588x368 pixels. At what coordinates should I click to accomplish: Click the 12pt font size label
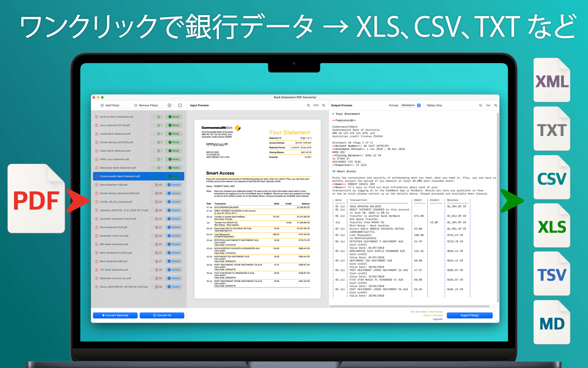click(x=488, y=105)
